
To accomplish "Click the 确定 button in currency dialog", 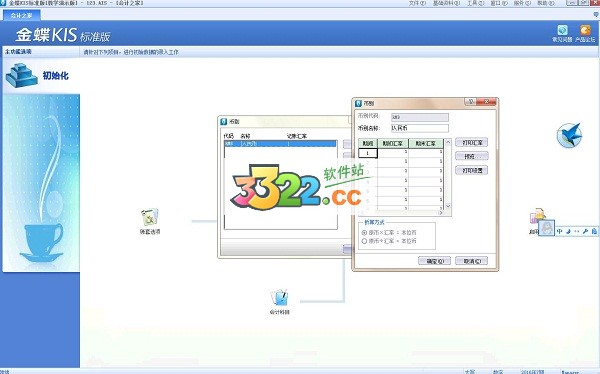I will coord(434,261).
